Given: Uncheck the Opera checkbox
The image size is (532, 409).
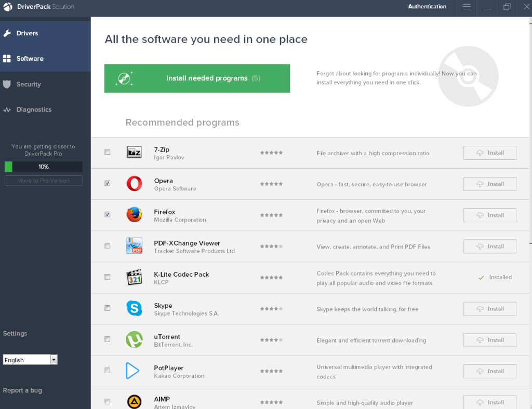Looking at the screenshot, I should click(107, 183).
